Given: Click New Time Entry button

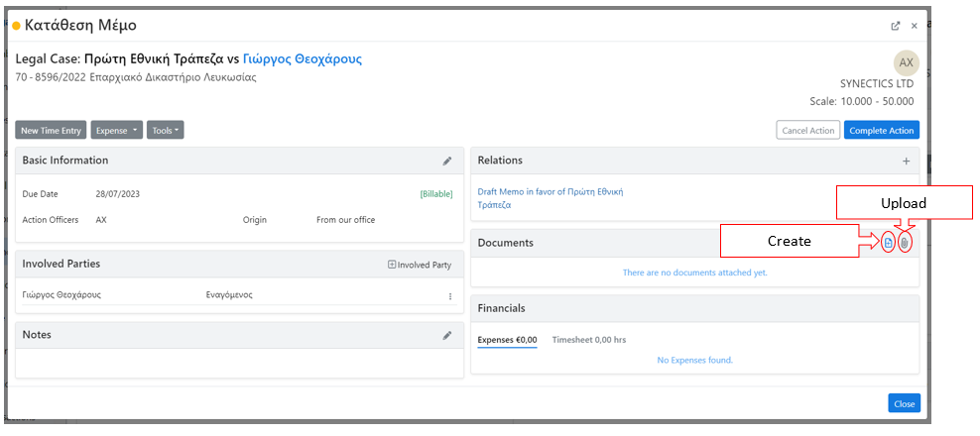Looking at the screenshot, I should [51, 130].
